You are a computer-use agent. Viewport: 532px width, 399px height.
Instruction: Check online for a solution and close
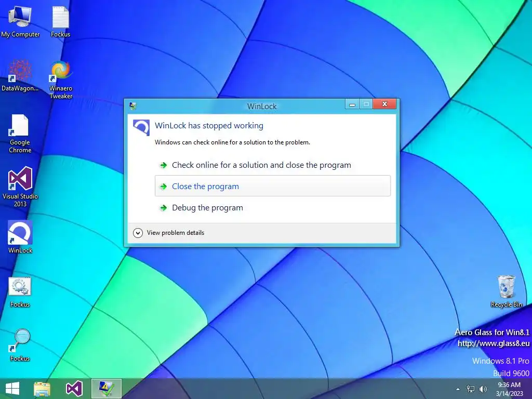coord(272,165)
